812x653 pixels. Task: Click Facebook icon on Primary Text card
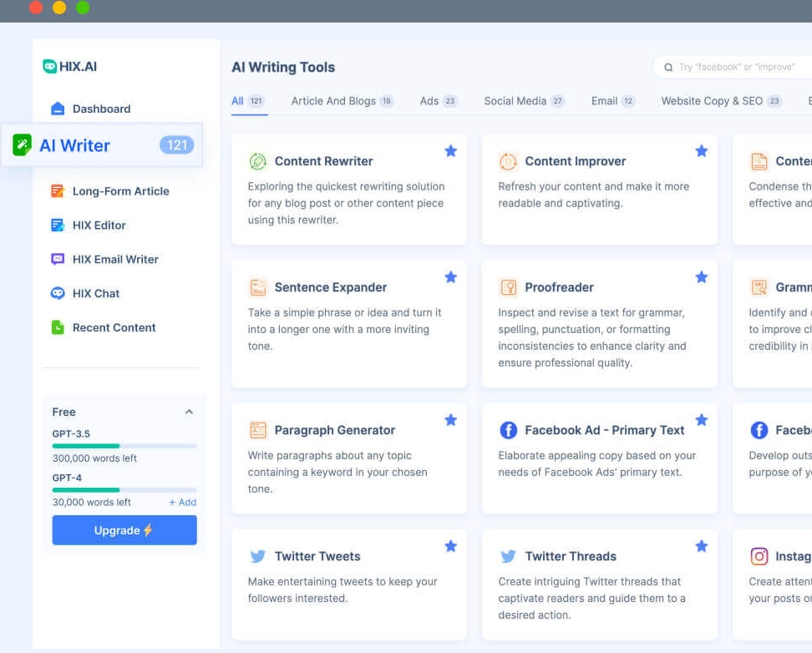point(508,430)
